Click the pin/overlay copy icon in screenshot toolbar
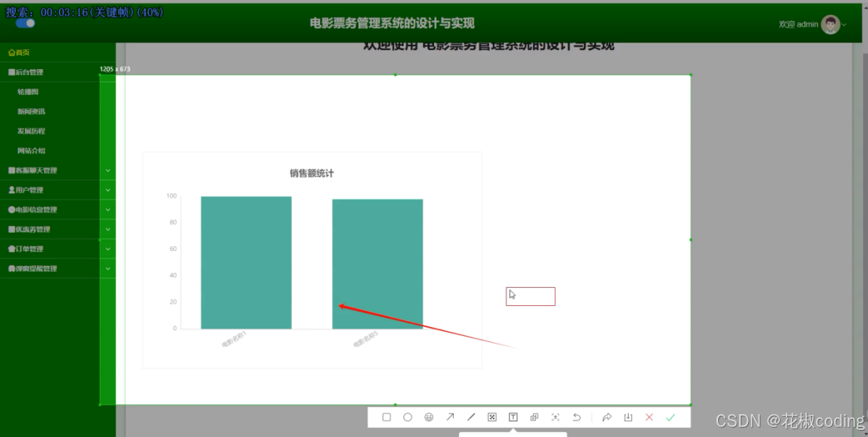Viewport: 868px width, 437px height. click(x=534, y=417)
